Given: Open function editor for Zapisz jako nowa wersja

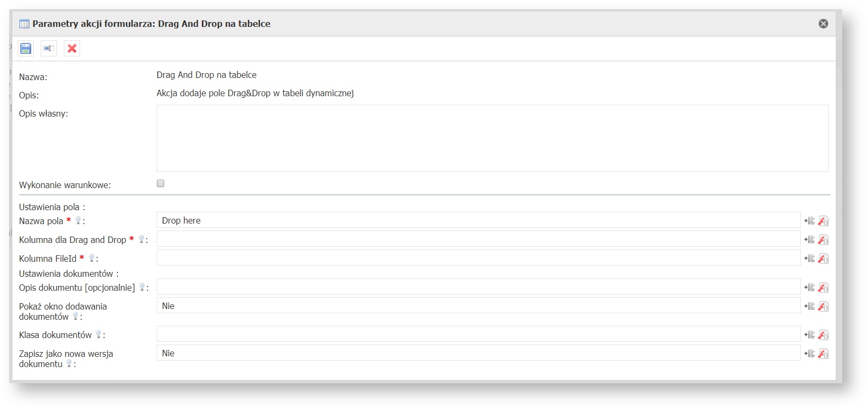Looking at the screenshot, I should pyautogui.click(x=823, y=354).
